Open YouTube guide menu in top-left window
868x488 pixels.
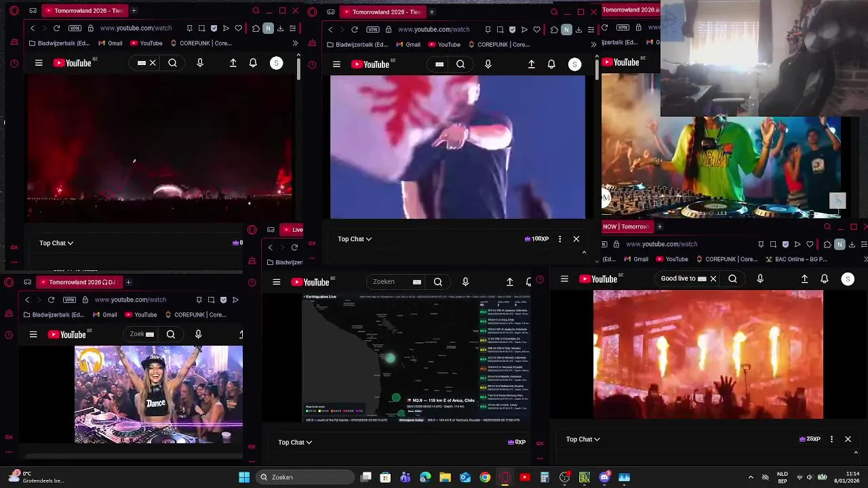39,63
